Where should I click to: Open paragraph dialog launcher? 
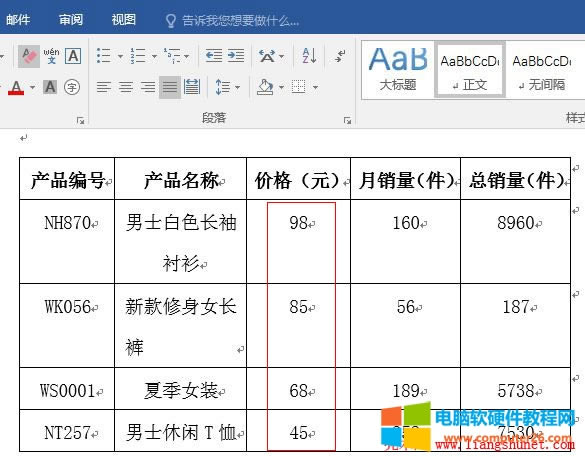[x=347, y=120]
